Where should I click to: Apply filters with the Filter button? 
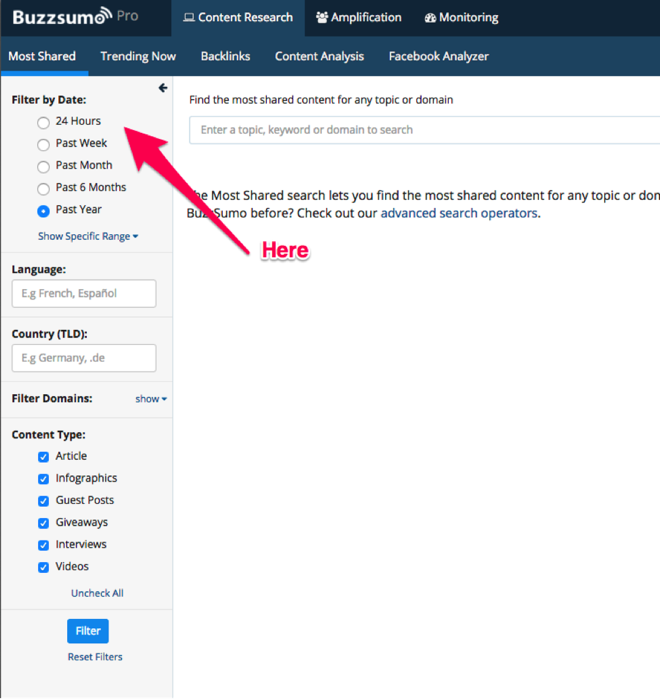pyautogui.click(x=88, y=631)
